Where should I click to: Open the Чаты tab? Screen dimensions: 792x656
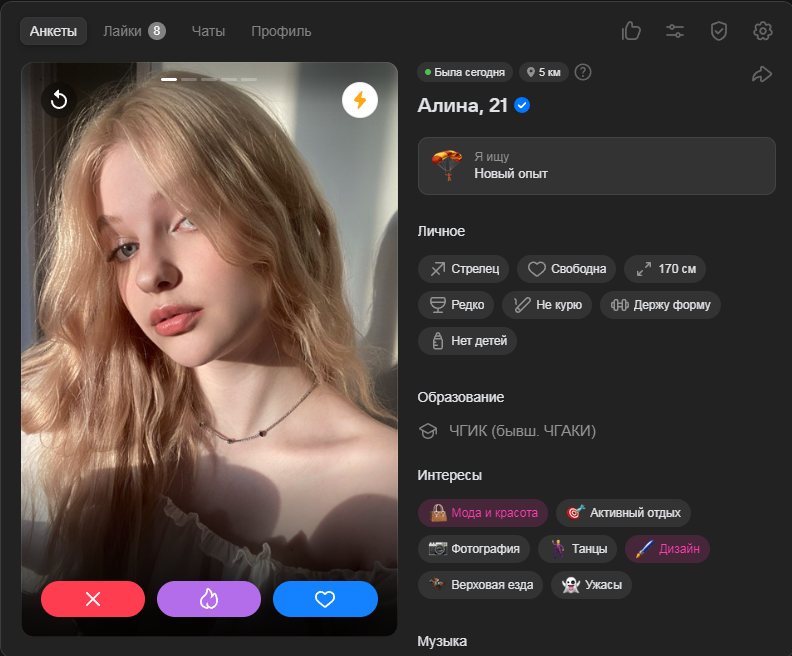[x=208, y=31]
